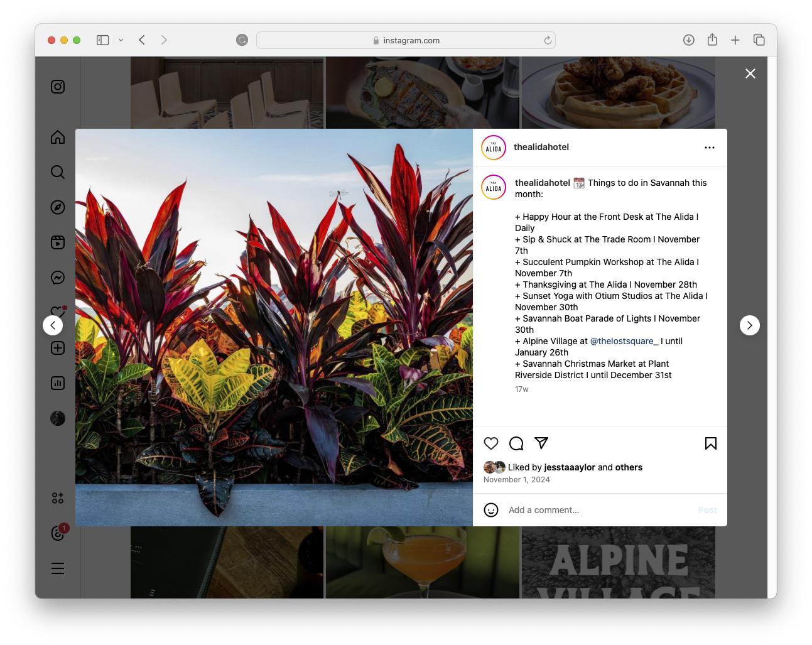This screenshot has width=812, height=645.
Task: Close the post overlay with X
Action: tap(750, 73)
